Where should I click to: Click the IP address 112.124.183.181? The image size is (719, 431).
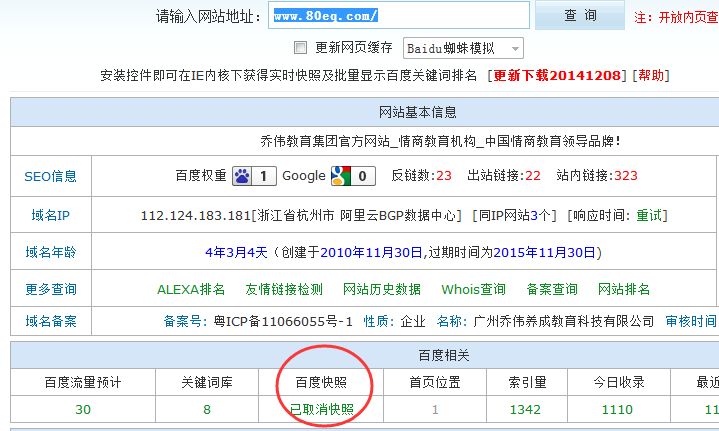pos(195,216)
